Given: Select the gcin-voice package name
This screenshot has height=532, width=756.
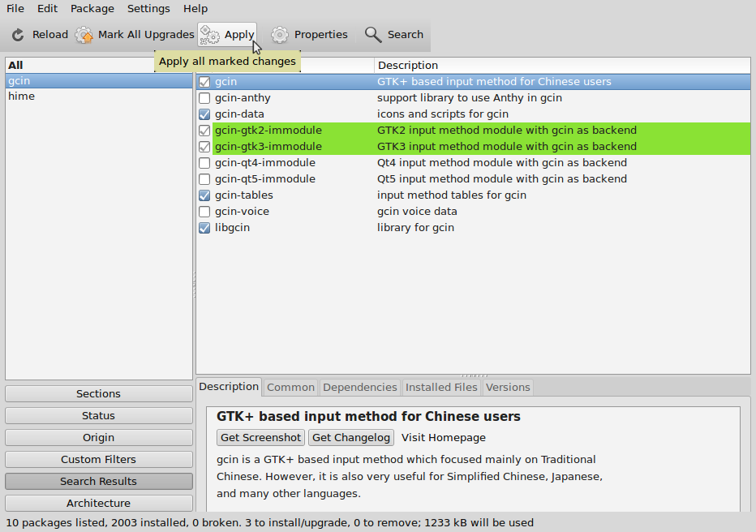Looking at the screenshot, I should (x=242, y=212).
